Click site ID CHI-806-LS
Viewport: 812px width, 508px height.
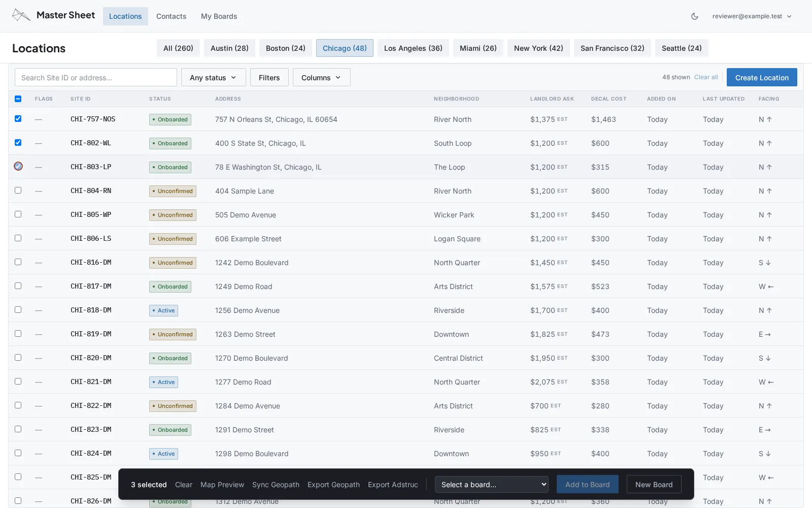pos(91,238)
